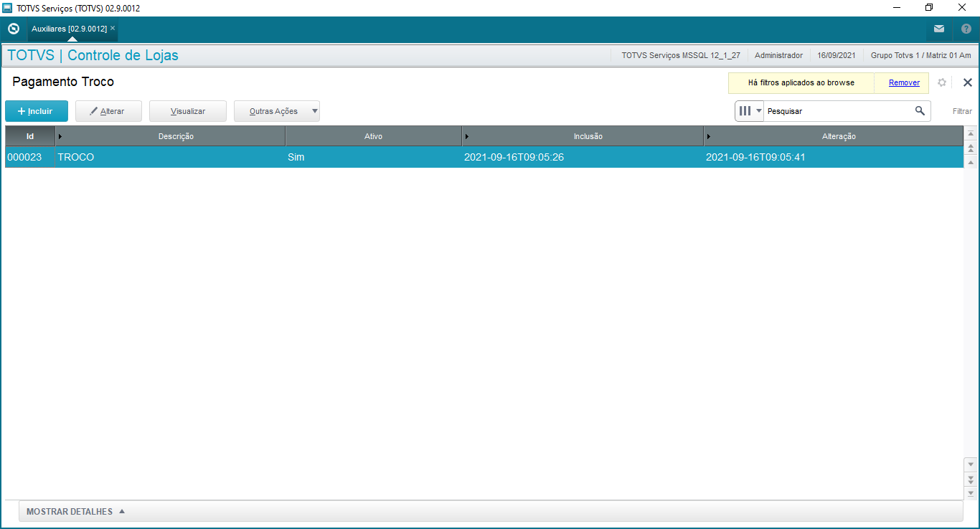980x529 pixels.
Task: Close the Auxiliares tab with its X
Action: click(113, 28)
